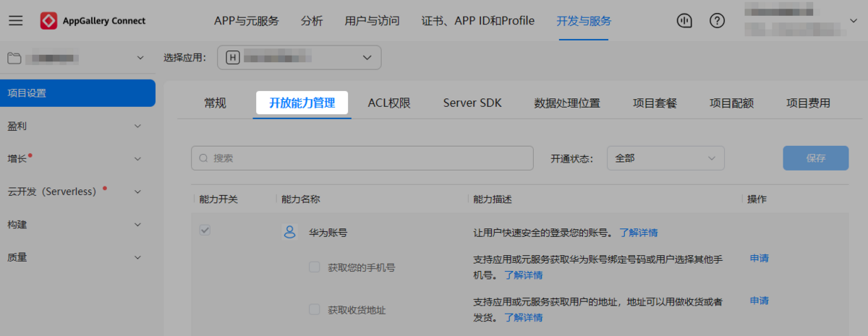Click the project folder icon
The image size is (868, 336).
14,58
